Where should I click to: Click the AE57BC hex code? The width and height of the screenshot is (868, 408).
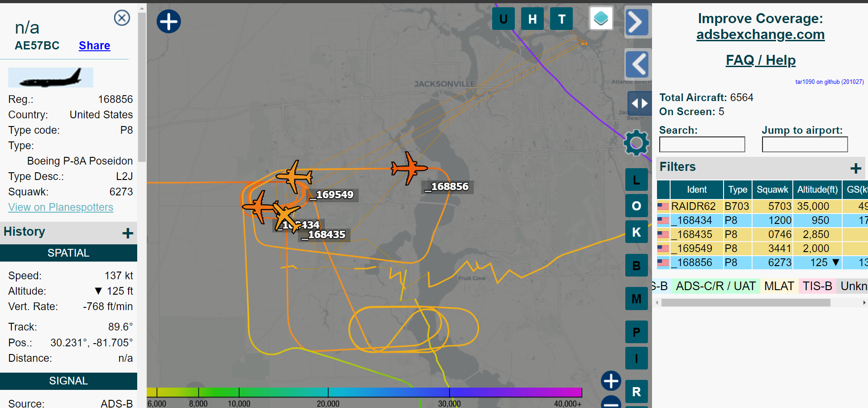(x=37, y=45)
